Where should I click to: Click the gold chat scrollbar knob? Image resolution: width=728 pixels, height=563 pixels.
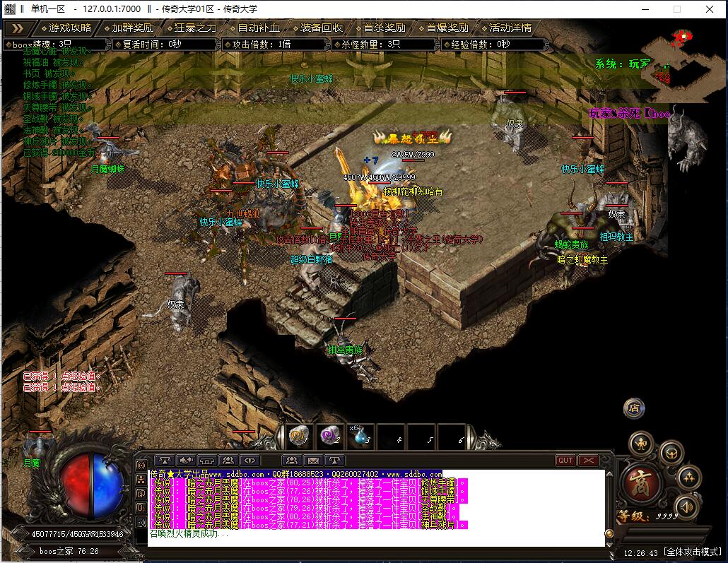(609, 534)
